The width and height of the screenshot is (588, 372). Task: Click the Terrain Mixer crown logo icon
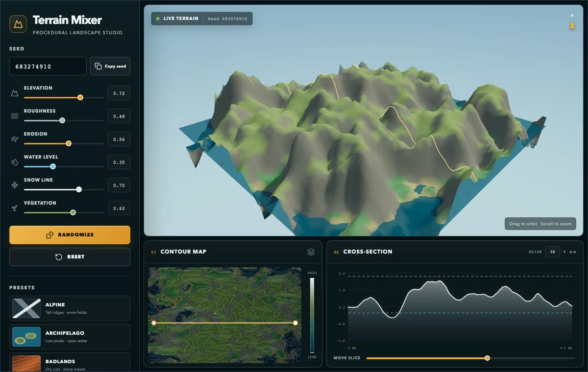tap(18, 24)
